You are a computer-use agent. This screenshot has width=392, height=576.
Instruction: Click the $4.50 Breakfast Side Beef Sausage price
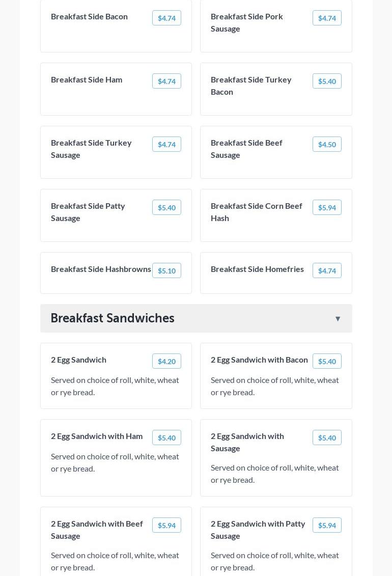pos(327,145)
